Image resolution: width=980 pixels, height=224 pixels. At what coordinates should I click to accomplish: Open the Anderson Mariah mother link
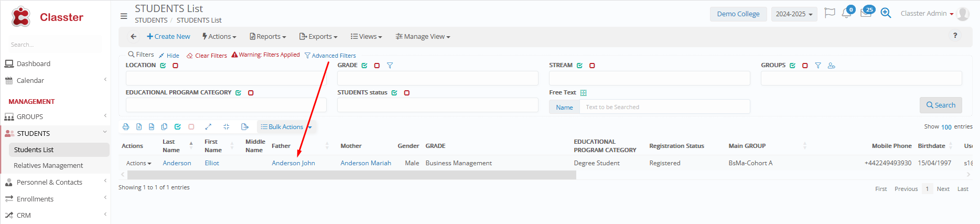pyautogui.click(x=365, y=163)
